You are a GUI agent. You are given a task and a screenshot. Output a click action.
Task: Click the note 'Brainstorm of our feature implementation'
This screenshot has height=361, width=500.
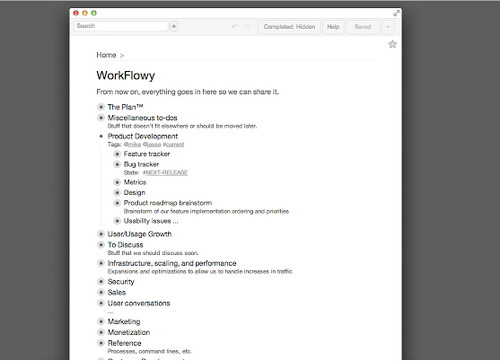coord(206,211)
